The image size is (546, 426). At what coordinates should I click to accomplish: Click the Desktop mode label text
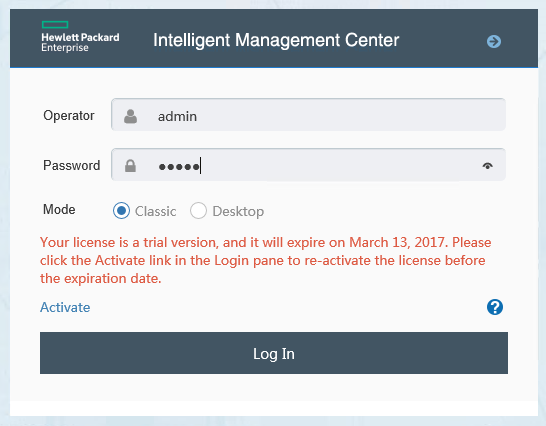[238, 211]
